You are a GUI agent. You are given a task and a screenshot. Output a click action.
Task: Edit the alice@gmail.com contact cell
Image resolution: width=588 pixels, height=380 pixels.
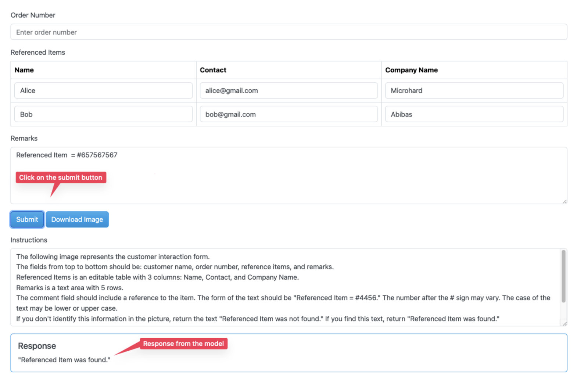click(x=289, y=90)
